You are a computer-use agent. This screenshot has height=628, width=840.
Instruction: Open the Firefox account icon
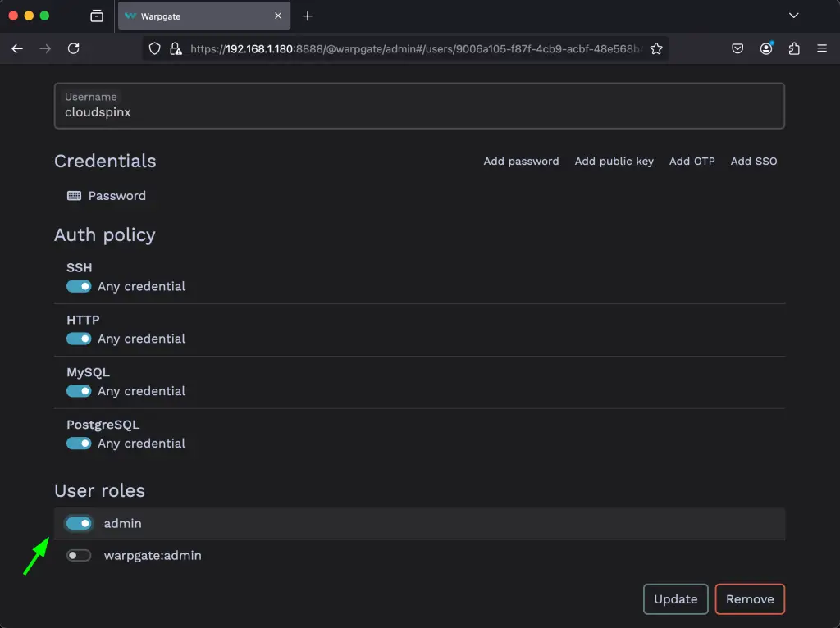coord(765,48)
